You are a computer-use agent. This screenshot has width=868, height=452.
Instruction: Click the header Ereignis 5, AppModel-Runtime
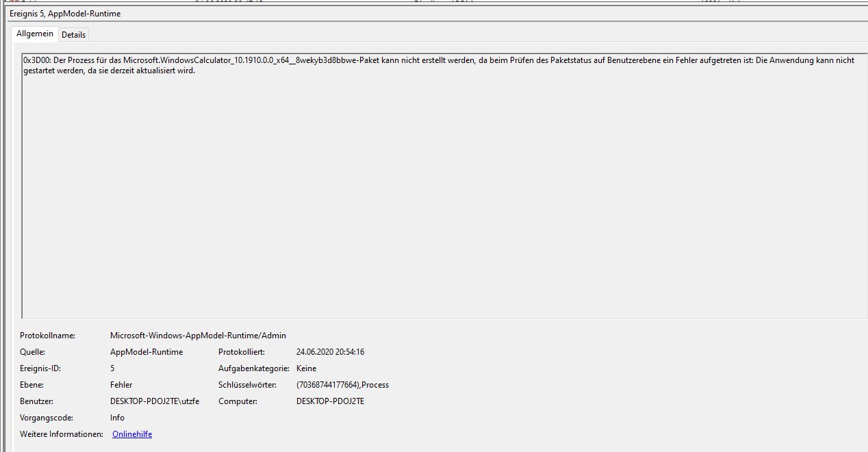click(x=65, y=14)
